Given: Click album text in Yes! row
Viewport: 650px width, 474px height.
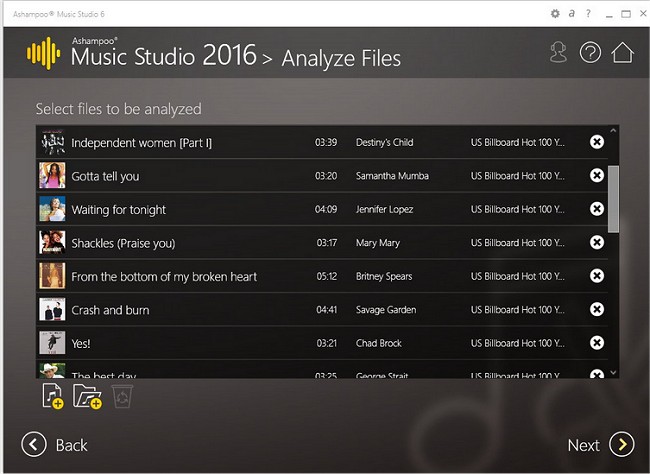Looking at the screenshot, I should [517, 343].
